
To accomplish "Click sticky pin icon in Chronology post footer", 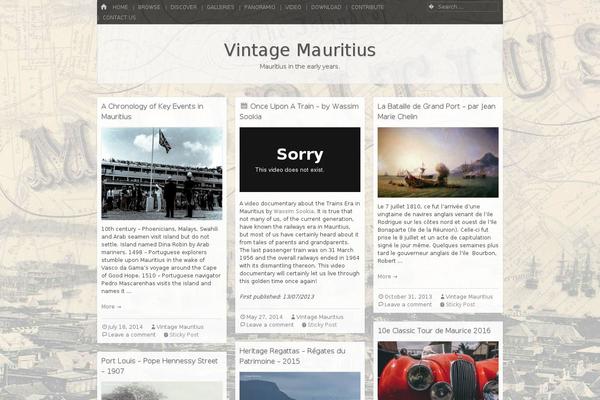I will coord(166,335).
